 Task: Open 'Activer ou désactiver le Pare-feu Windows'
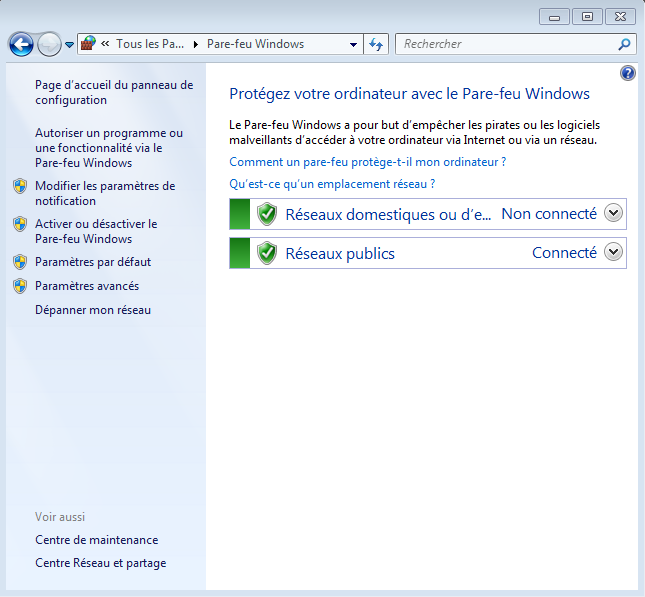[x=96, y=231]
